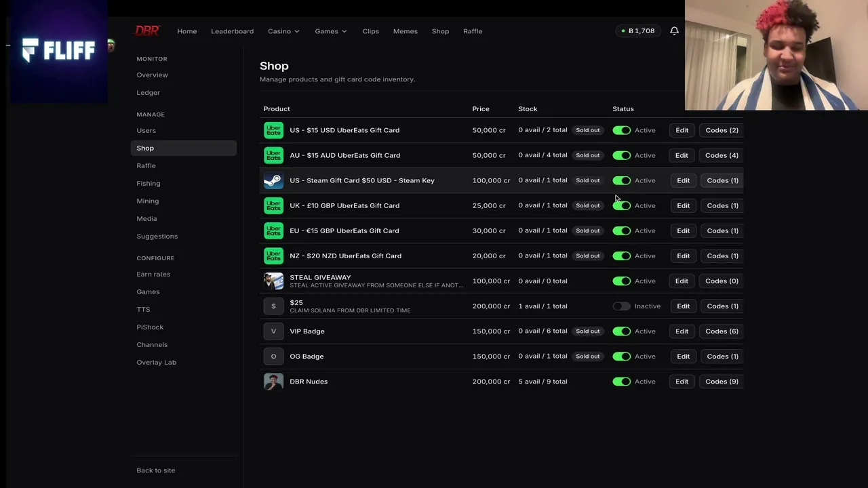Viewport: 868px width, 488px height.
Task: Switch off the DBR Nudes toggle
Action: [621, 381]
